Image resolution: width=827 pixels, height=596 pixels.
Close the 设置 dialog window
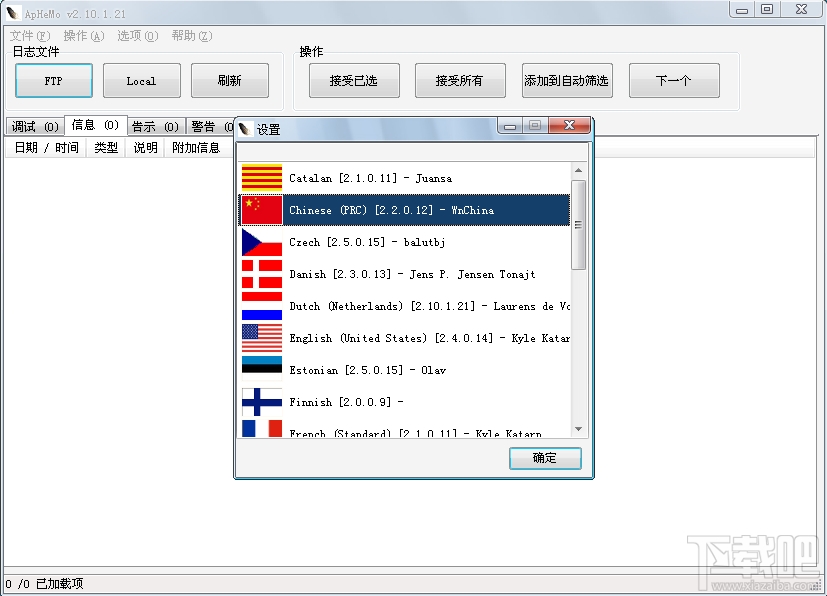tap(569, 125)
